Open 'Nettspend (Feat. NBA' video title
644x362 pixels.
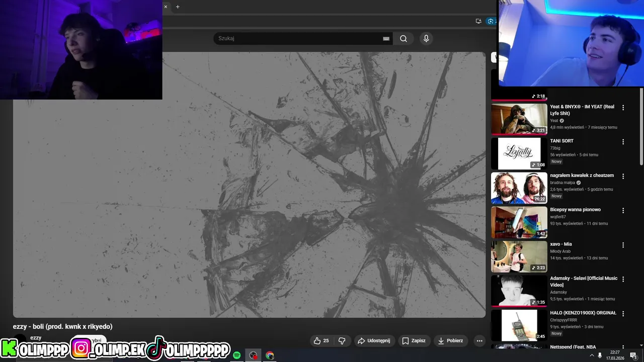[573, 347]
